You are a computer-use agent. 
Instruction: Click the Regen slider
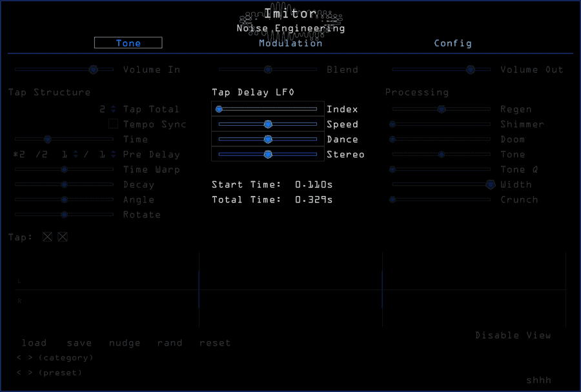pyautogui.click(x=442, y=109)
